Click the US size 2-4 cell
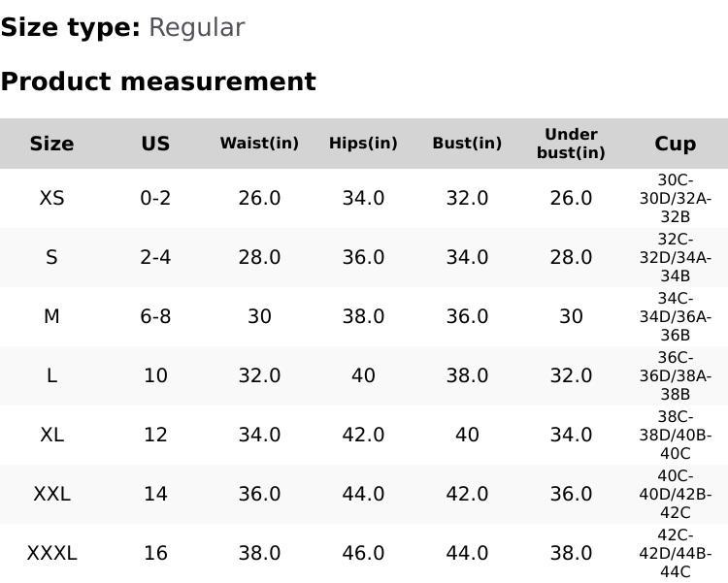 coord(155,257)
